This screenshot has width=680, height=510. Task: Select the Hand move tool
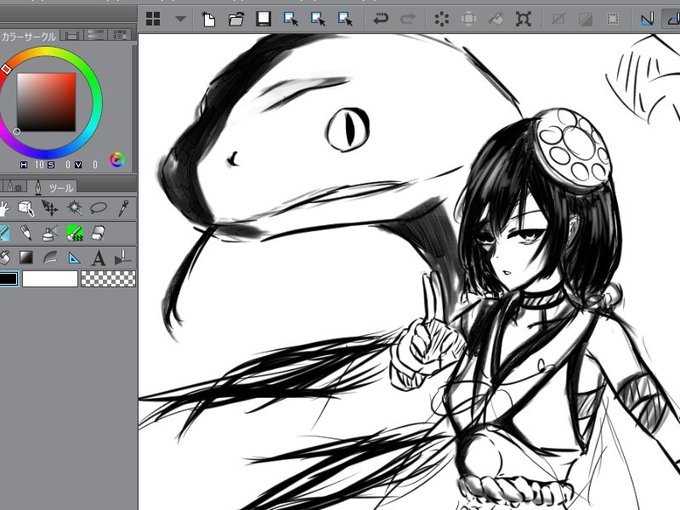[x=3, y=209]
